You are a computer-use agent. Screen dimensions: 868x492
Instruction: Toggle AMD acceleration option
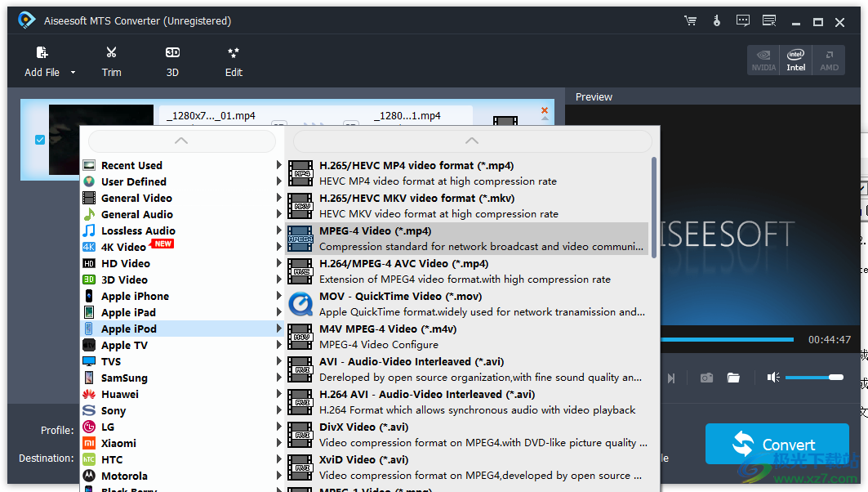pos(829,60)
